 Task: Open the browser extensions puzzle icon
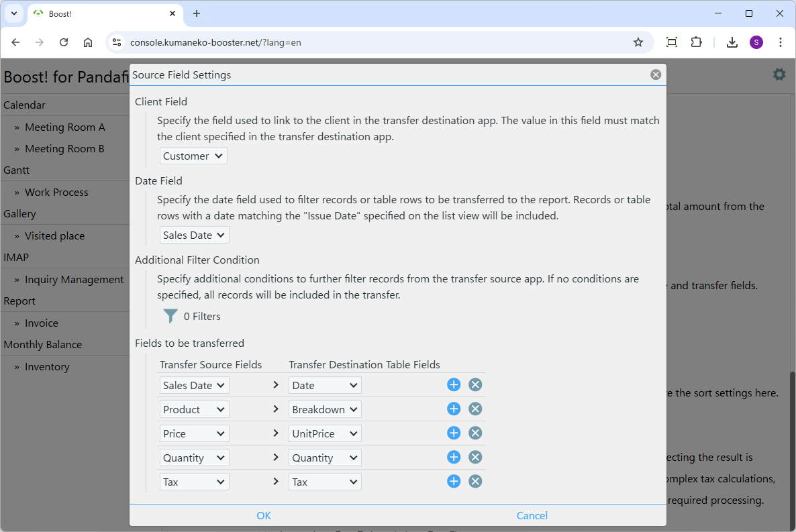click(696, 42)
